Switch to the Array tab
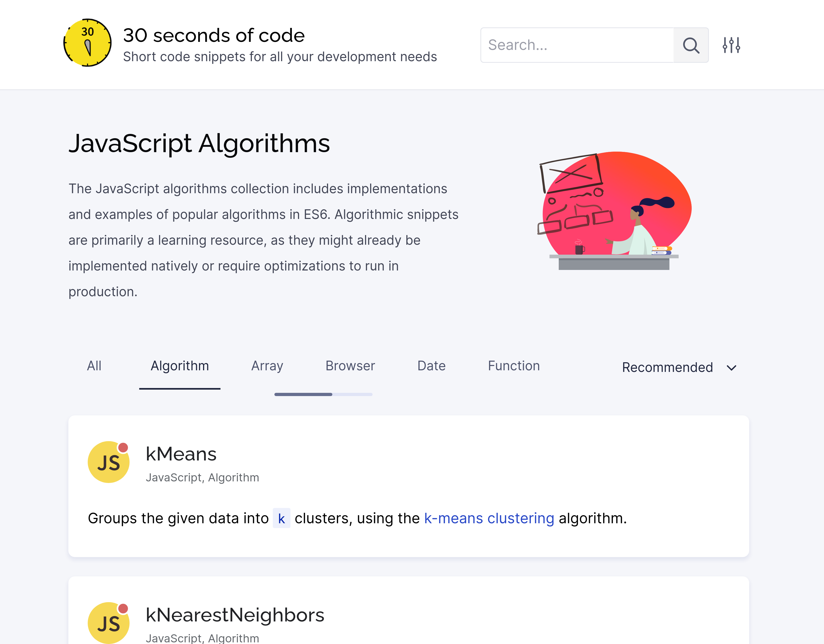This screenshot has height=644, width=824. [267, 366]
